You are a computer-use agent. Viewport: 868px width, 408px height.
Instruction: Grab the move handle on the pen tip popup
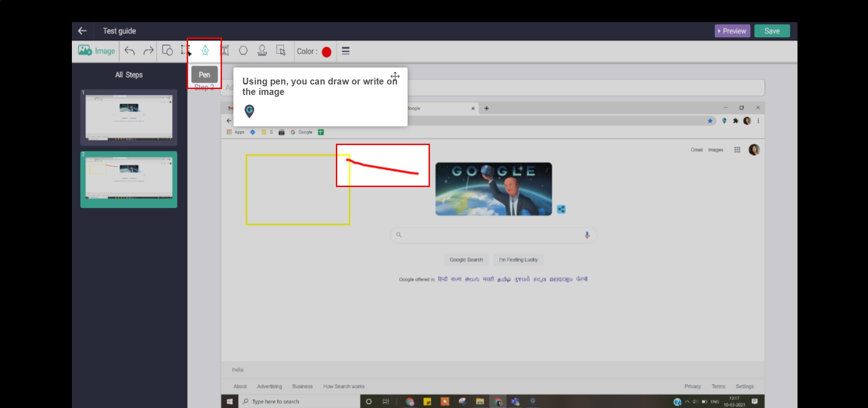395,75
